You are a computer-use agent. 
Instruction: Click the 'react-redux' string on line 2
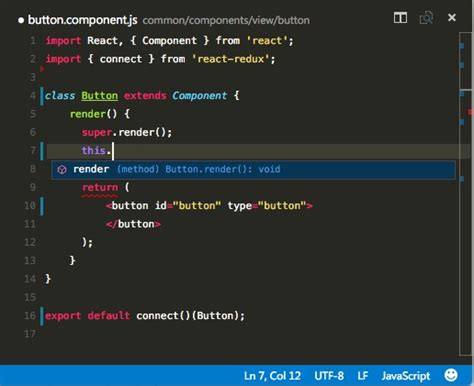(230, 59)
